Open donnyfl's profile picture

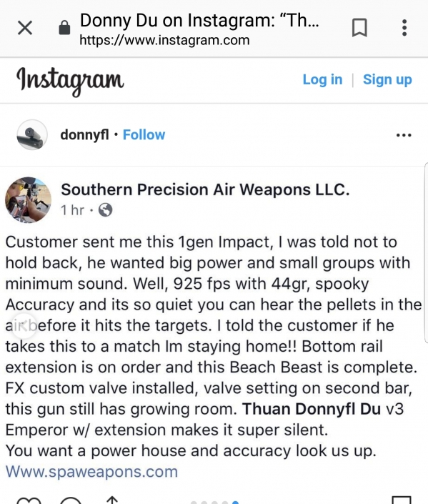tap(32, 134)
